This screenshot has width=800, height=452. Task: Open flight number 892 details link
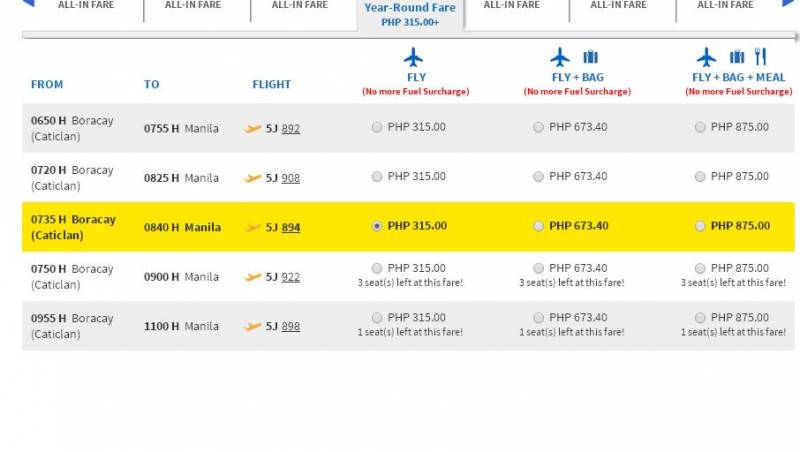[290, 129]
